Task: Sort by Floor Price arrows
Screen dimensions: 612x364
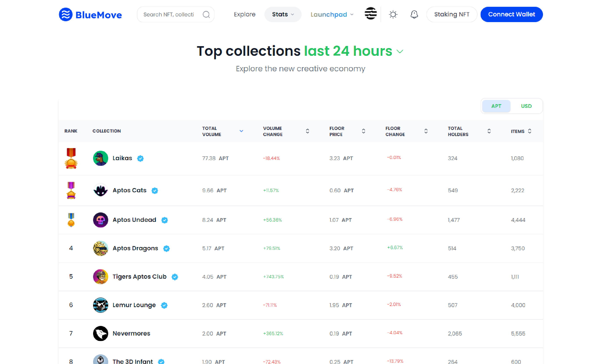Action: pos(363,131)
